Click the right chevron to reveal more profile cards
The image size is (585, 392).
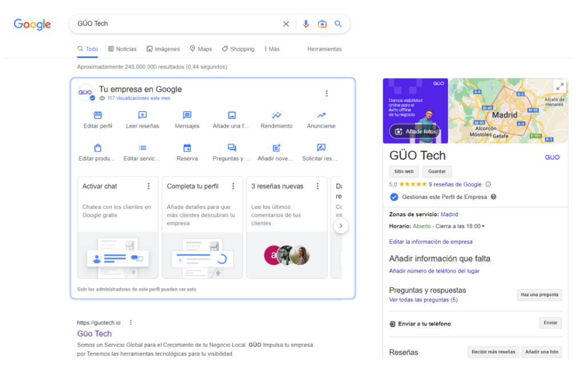(341, 226)
